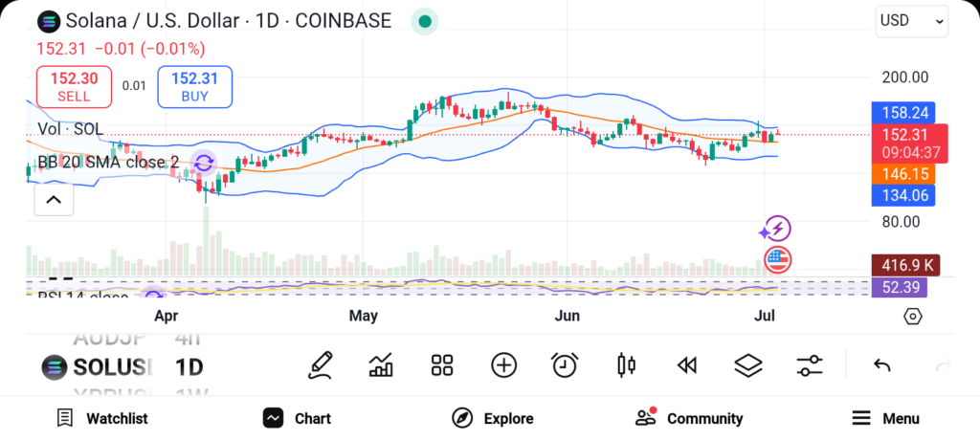This screenshot has width=980, height=441.
Task: Open chart settings sliders icon
Action: click(810, 365)
